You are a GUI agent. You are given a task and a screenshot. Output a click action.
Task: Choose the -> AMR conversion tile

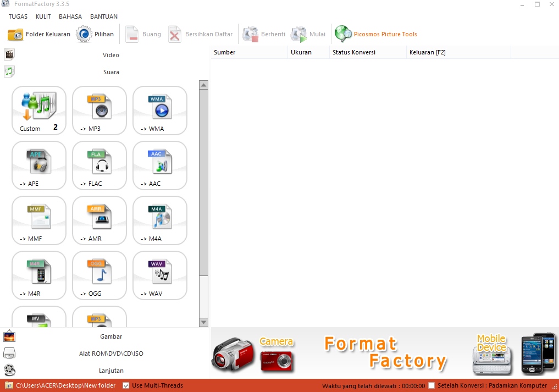tap(99, 220)
